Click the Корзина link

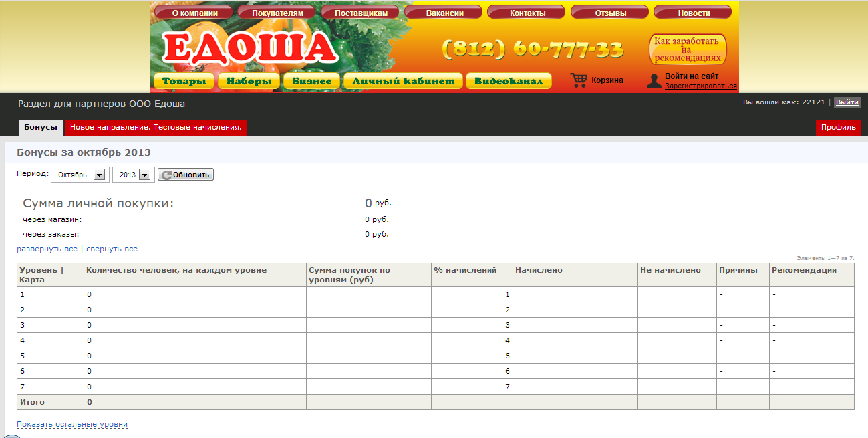coord(607,80)
